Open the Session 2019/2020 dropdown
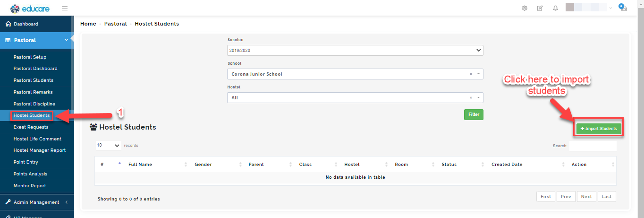Viewport: 644px width, 218px height. 355,50
